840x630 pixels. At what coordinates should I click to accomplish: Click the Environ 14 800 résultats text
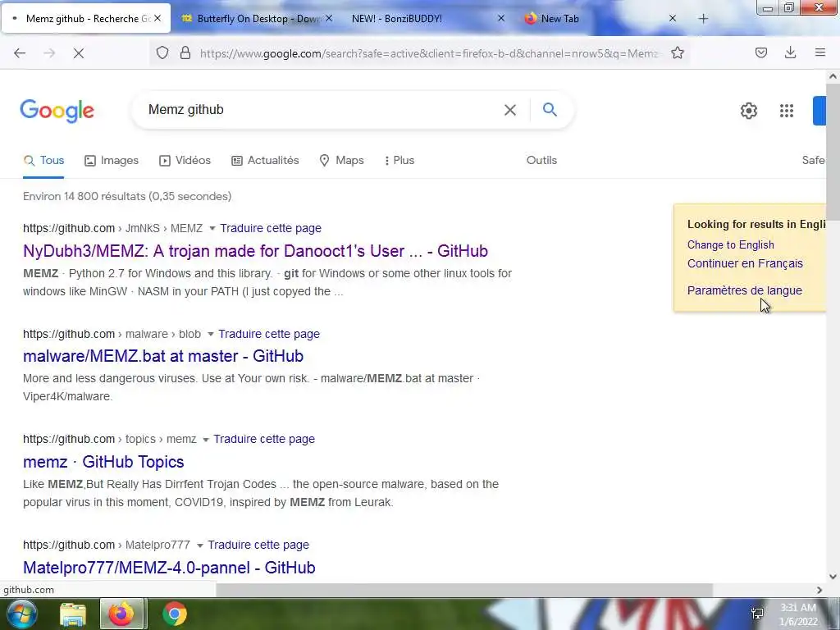click(x=127, y=196)
